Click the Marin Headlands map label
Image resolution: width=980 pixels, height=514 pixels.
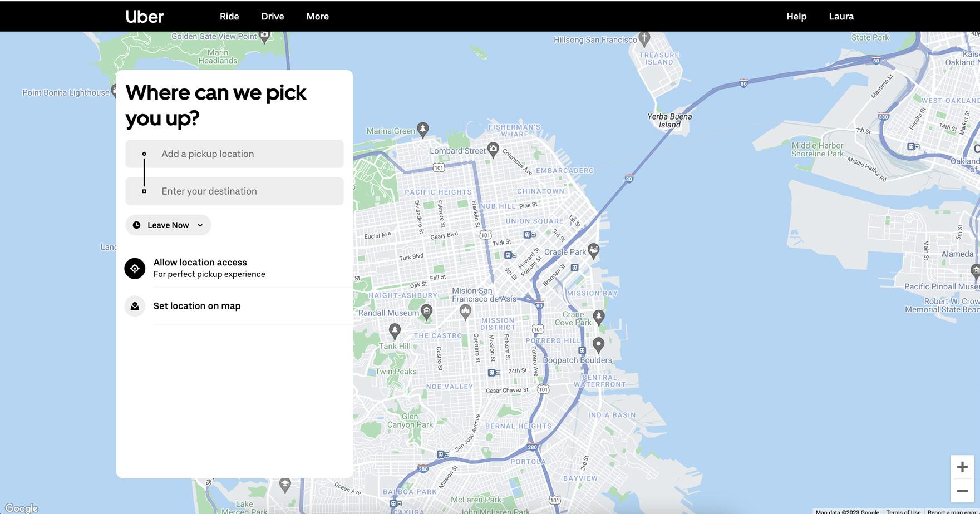[x=218, y=57]
